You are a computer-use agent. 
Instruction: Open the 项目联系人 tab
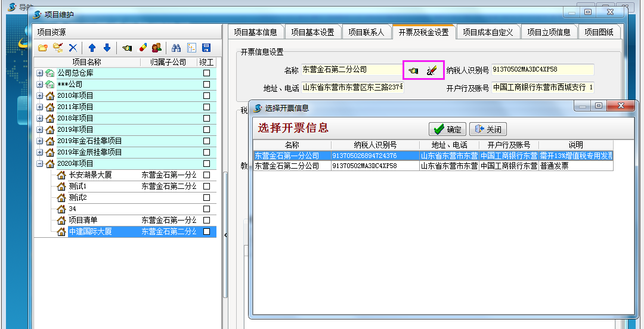pyautogui.click(x=366, y=32)
